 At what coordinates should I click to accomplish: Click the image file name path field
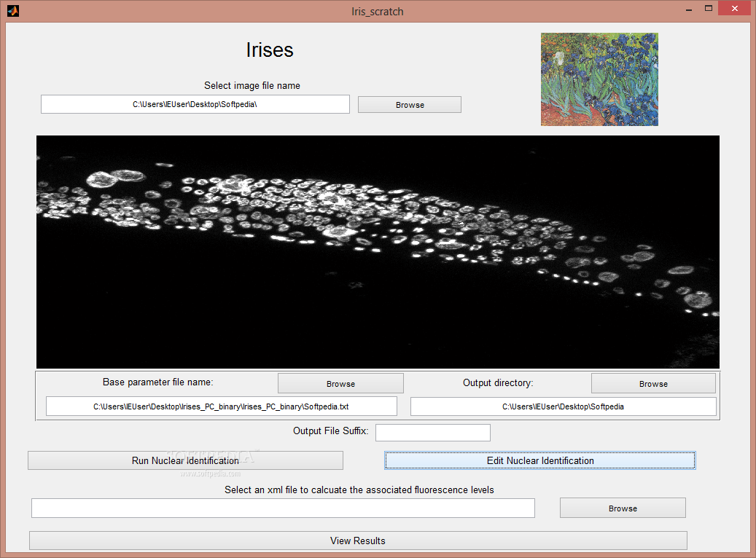pos(195,104)
